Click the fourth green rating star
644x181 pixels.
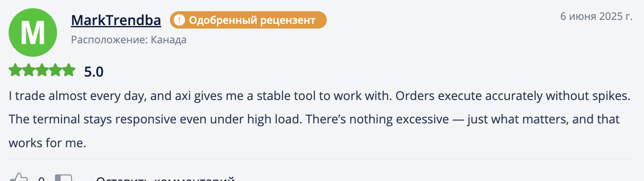tap(55, 70)
